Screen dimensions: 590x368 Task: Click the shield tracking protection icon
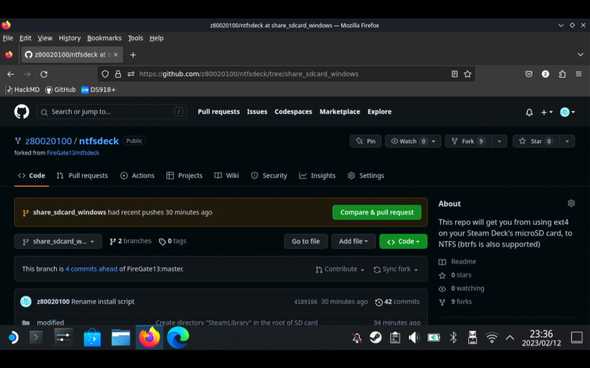pyautogui.click(x=105, y=74)
